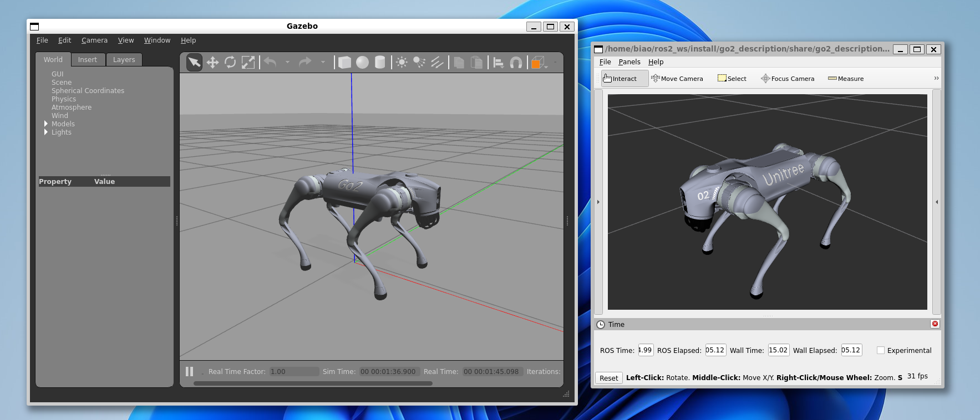Select Scene in the World tree
This screenshot has width=980, height=420.
[62, 83]
